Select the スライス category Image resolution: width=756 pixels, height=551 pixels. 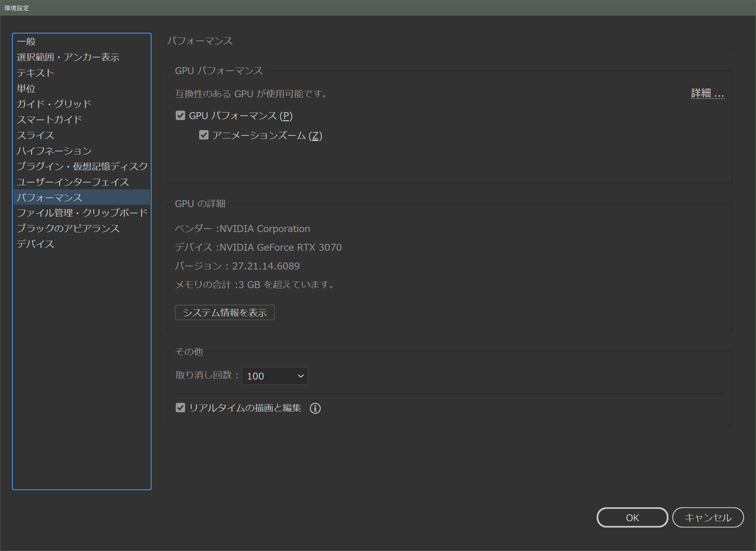pos(82,135)
